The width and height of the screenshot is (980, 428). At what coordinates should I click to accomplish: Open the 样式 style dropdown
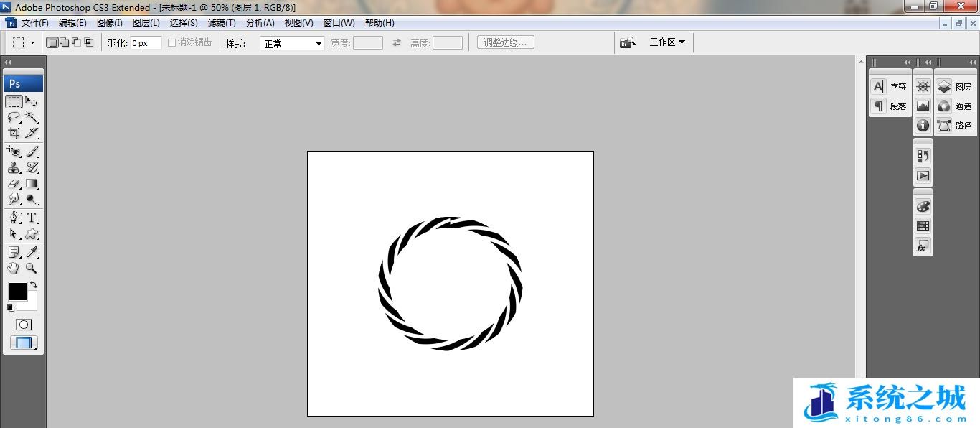click(293, 44)
